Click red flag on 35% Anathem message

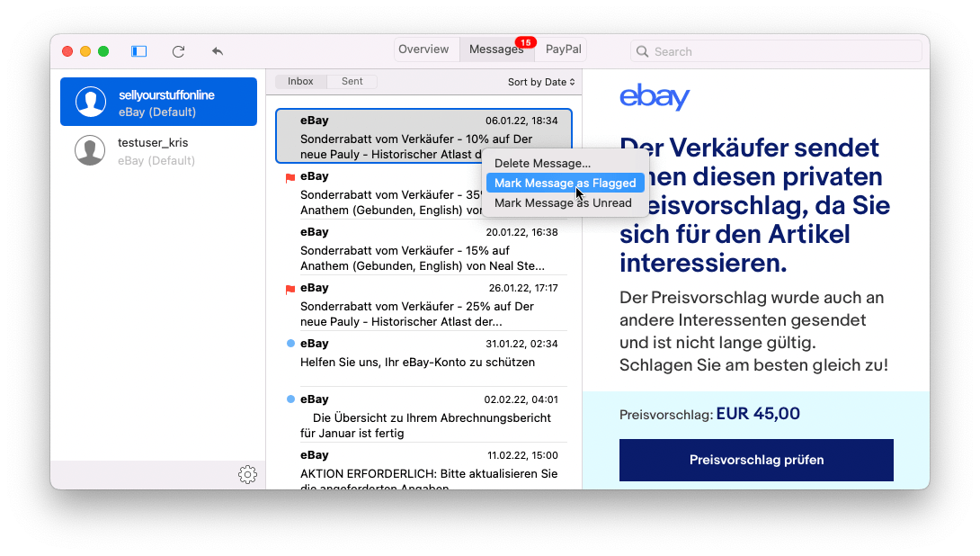[290, 177]
